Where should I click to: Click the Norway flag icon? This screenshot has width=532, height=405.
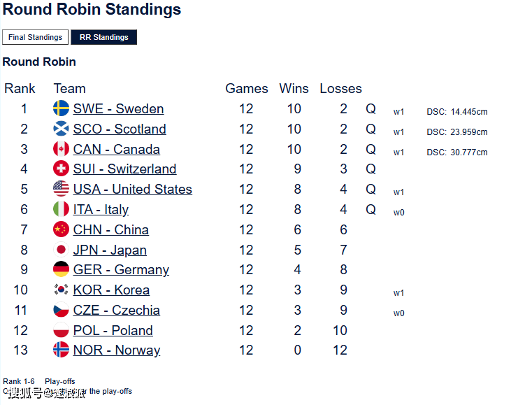tap(61, 350)
